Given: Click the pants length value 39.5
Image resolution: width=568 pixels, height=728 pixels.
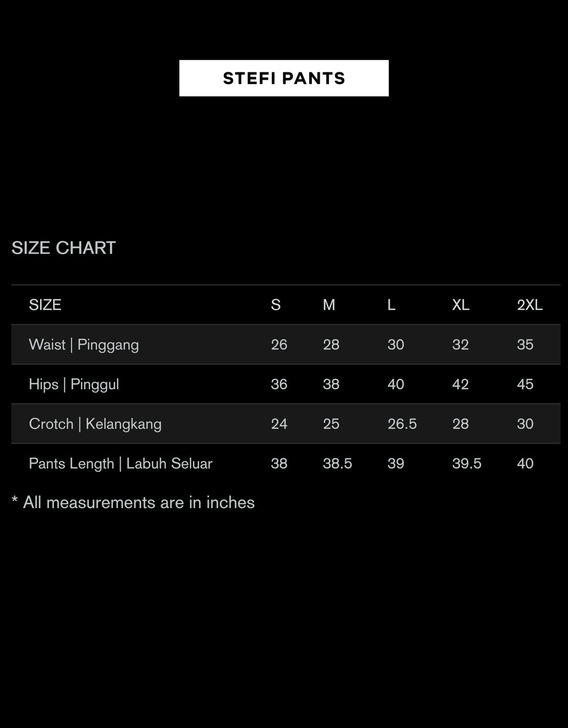Looking at the screenshot, I should click(467, 464).
